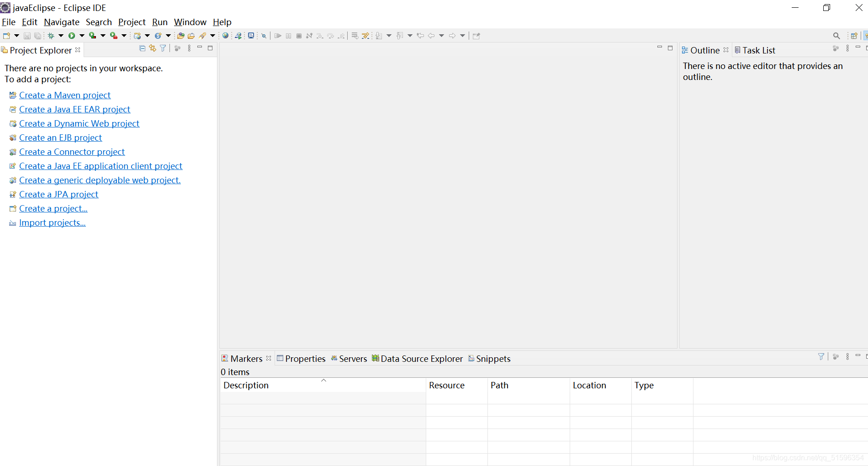868x466 pixels.
Task: Click the Back navigation arrow icon
Action: click(x=431, y=36)
